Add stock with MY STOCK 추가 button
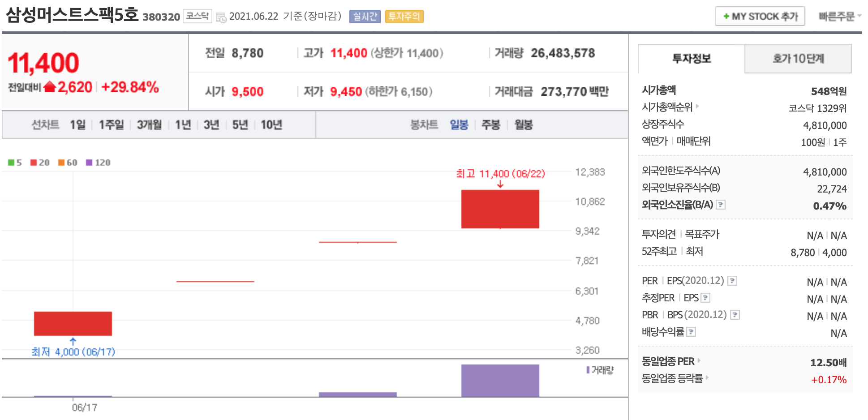Viewport: 868px width, 420px height. [x=760, y=16]
